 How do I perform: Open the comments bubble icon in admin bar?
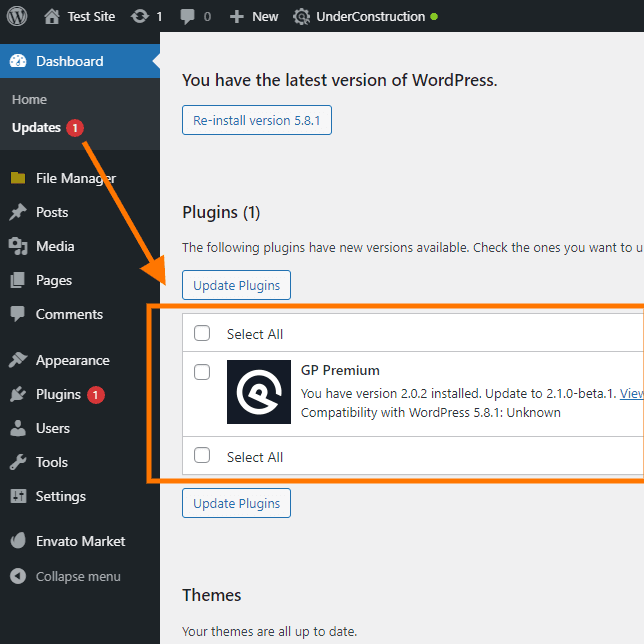tap(187, 16)
